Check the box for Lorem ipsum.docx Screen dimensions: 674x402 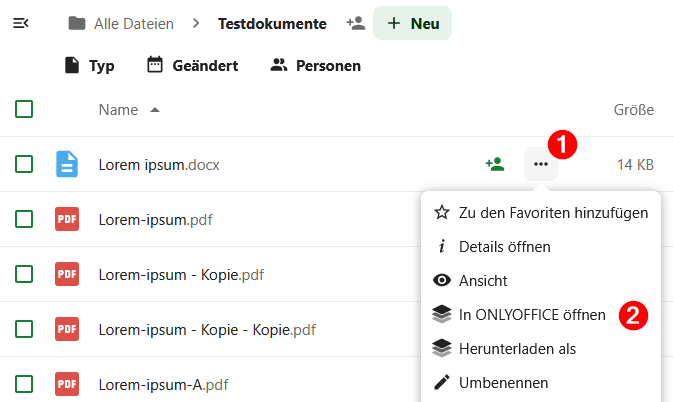click(x=25, y=164)
